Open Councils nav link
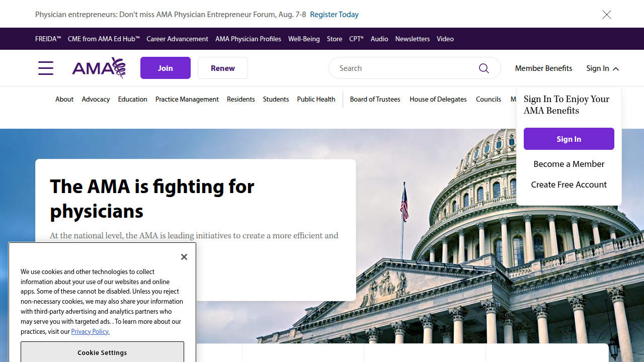The height and width of the screenshot is (362, 644). [489, 99]
